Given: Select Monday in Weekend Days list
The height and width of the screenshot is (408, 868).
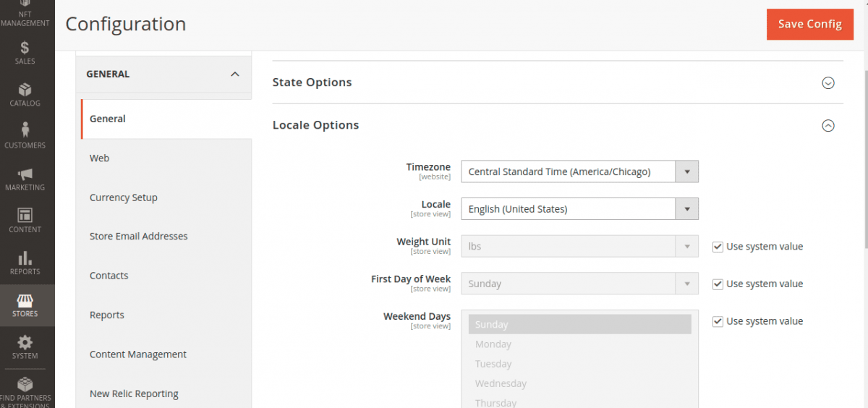Looking at the screenshot, I should 580,344.
